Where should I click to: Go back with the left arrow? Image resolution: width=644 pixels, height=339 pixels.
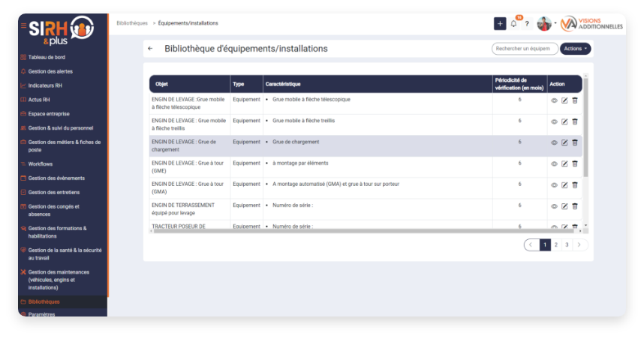pos(150,49)
